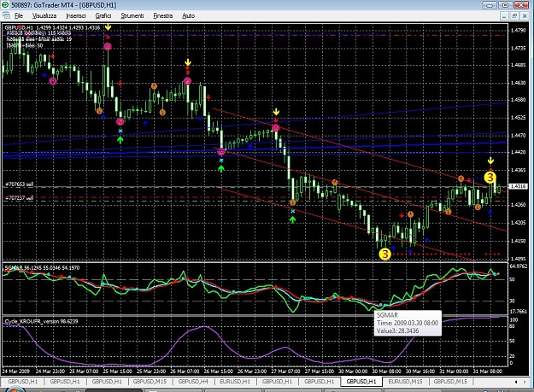
Task: Open the Visualizza menu
Action: point(44,15)
